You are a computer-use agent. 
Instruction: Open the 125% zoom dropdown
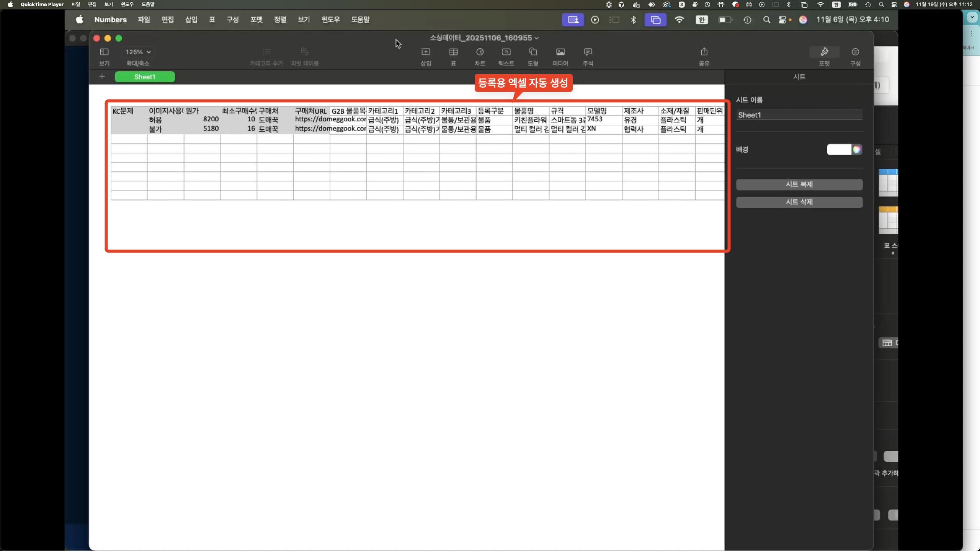click(x=138, y=52)
